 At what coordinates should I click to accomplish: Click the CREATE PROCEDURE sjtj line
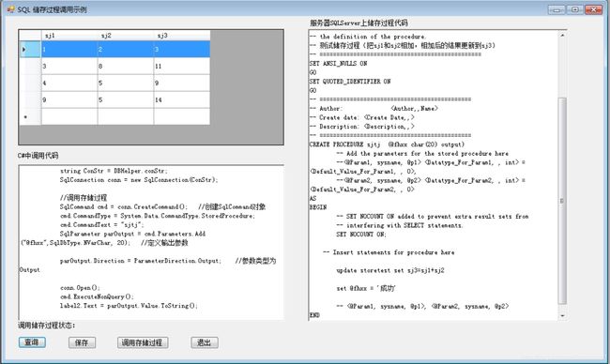click(387, 144)
